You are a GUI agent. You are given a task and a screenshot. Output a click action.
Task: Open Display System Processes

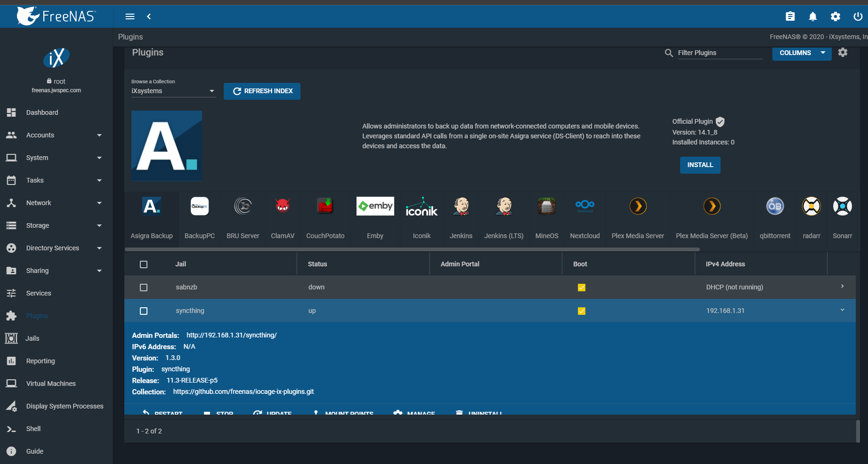pyautogui.click(x=57, y=406)
